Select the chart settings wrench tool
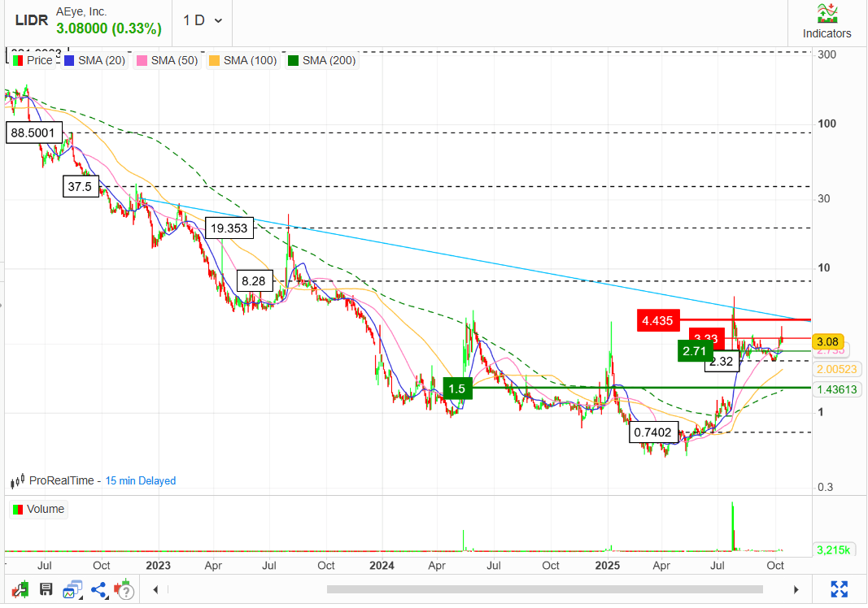This screenshot has height=608, width=868. tap(20, 590)
